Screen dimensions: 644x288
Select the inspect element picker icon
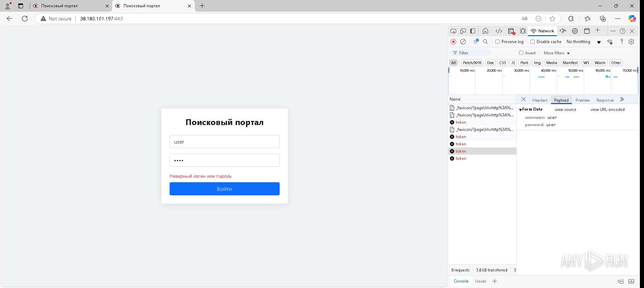pos(453,31)
